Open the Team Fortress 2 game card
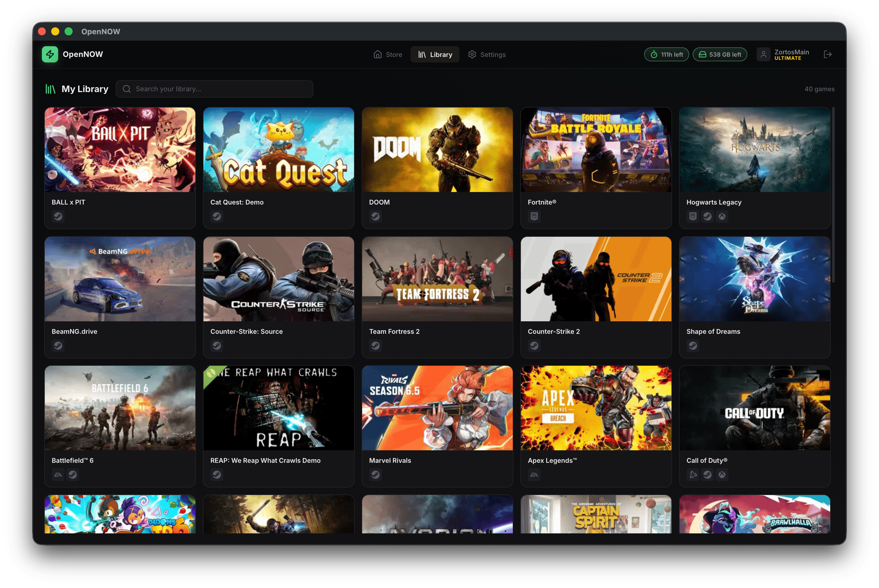 click(x=437, y=280)
